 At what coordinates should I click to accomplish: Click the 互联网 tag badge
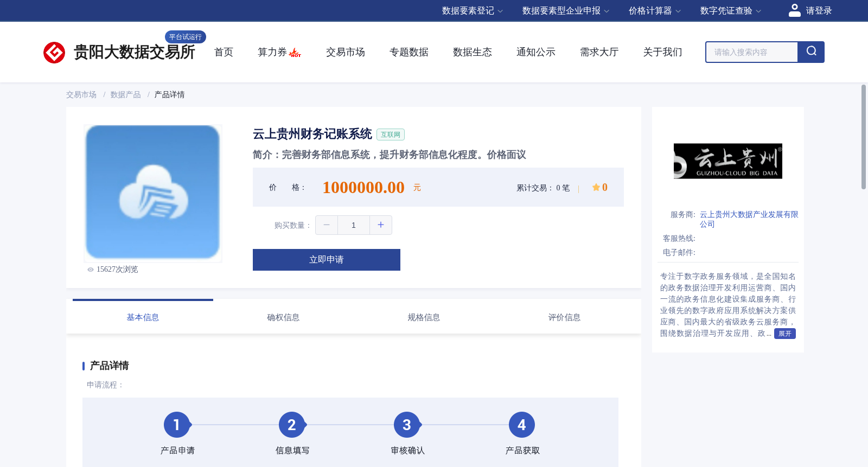coord(391,135)
